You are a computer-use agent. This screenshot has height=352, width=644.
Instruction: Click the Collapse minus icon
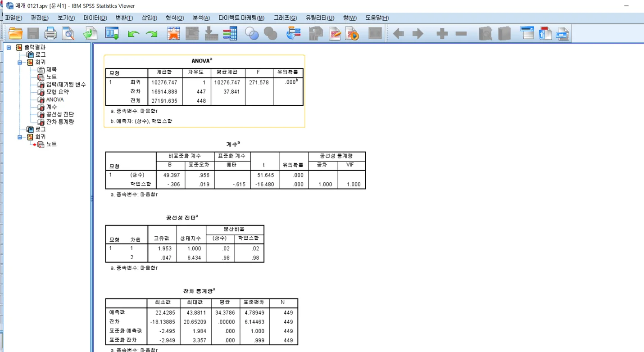click(x=461, y=34)
